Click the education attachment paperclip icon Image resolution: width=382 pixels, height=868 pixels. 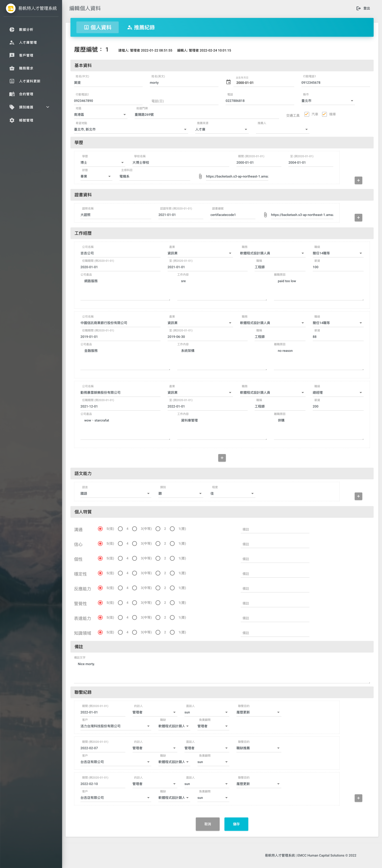coord(200,176)
